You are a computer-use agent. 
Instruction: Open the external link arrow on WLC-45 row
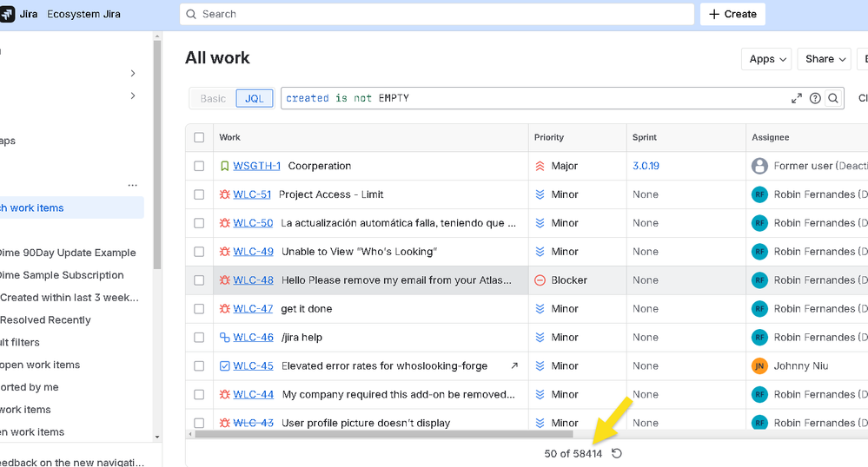pos(514,365)
